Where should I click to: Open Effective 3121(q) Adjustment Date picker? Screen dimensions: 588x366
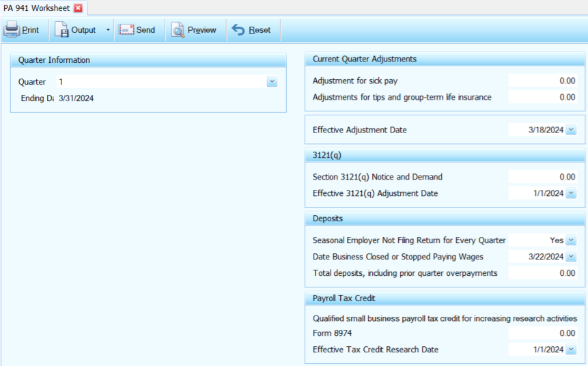(x=571, y=193)
